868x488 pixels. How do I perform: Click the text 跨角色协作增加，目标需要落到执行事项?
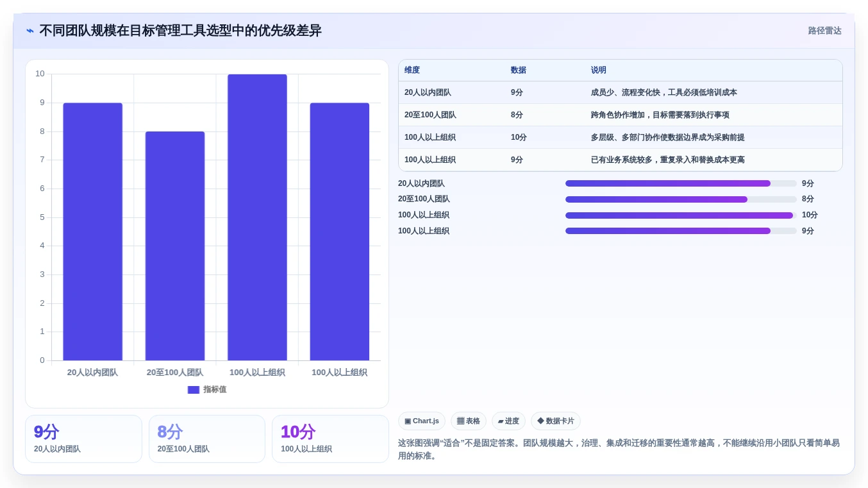(660, 115)
